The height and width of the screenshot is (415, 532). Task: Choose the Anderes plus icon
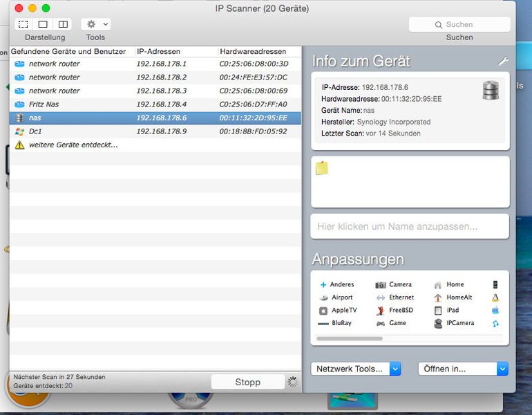(323, 284)
